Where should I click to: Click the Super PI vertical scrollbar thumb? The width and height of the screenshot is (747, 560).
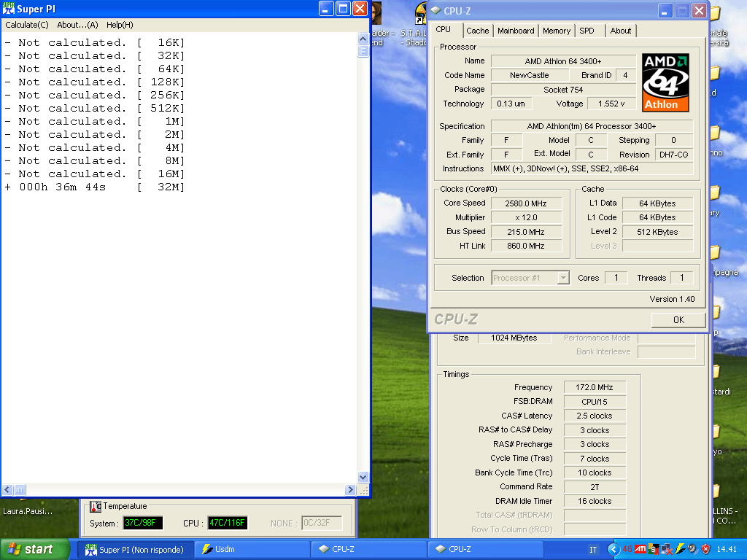[363, 51]
